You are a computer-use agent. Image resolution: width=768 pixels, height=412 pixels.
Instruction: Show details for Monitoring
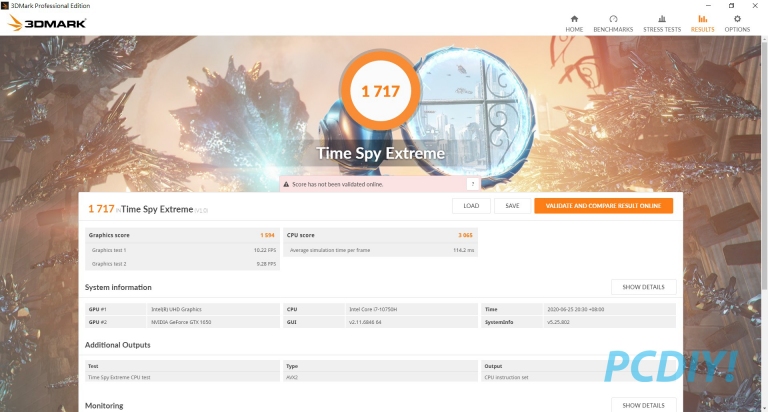point(644,405)
